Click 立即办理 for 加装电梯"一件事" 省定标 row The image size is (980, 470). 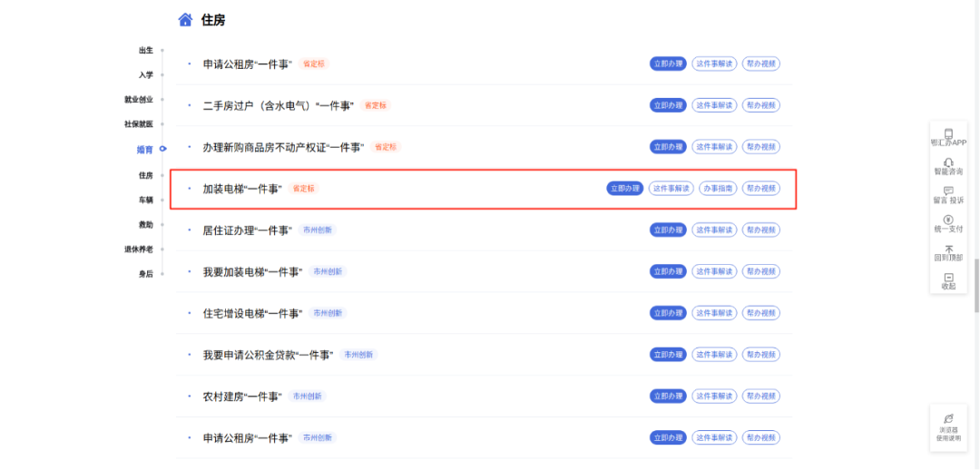[x=624, y=189]
